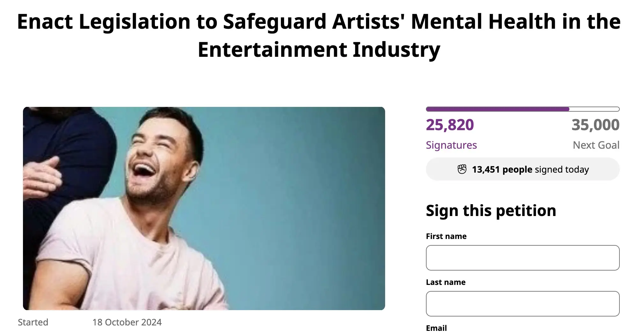Click the raised fist icon

pos(462,169)
